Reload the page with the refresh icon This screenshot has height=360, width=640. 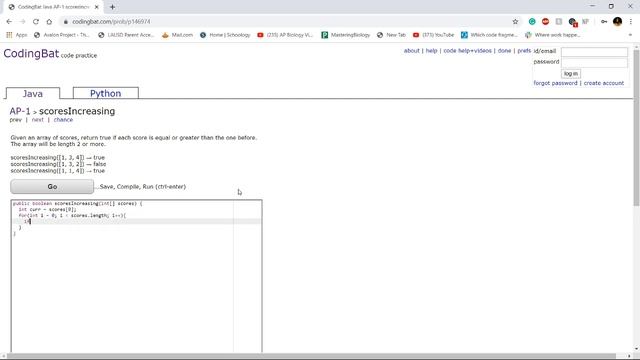click(36, 22)
